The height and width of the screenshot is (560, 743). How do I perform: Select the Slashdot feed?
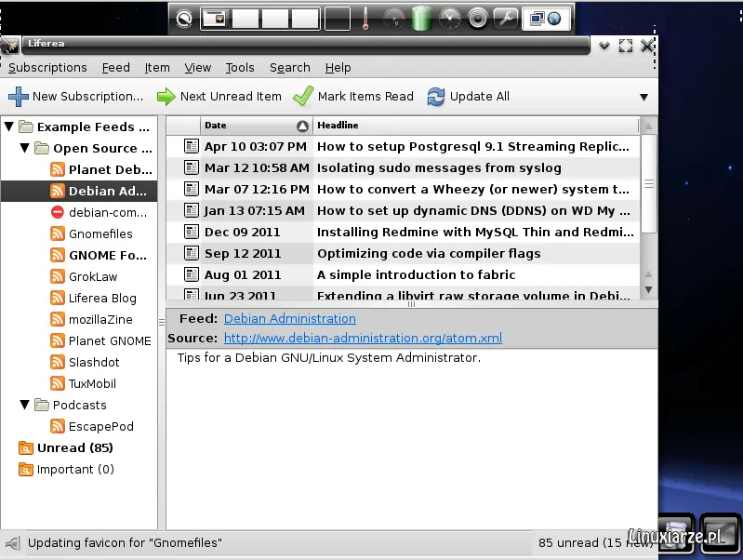click(85, 362)
